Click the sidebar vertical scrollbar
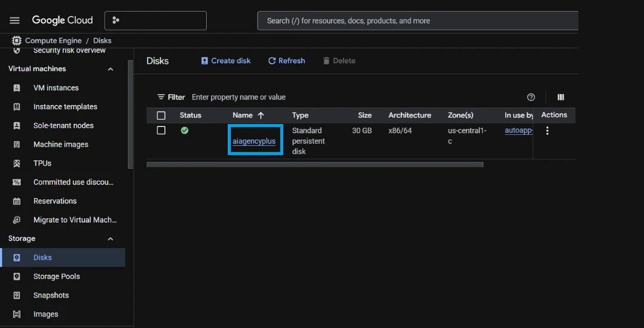644x328 pixels. [x=131, y=114]
